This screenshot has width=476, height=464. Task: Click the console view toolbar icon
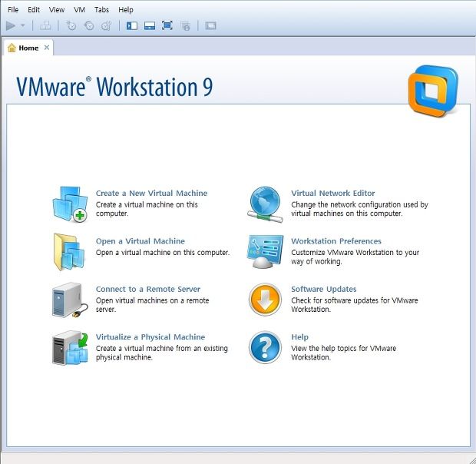(210, 26)
